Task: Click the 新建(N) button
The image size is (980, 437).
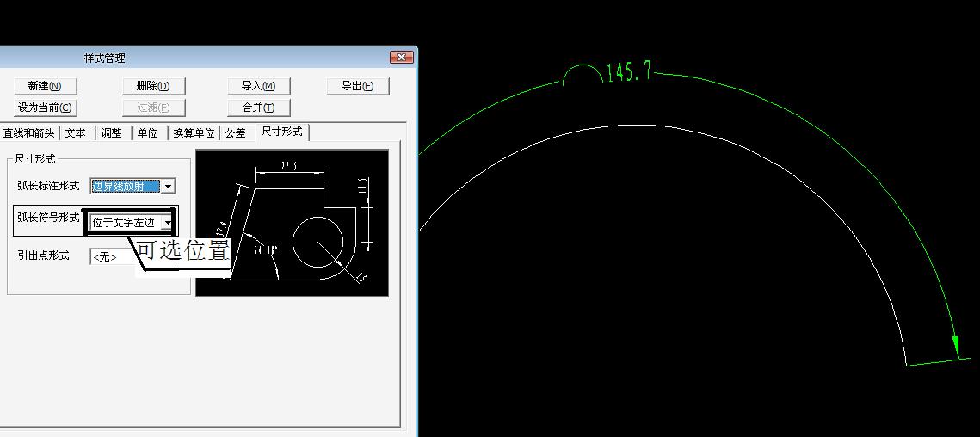Action: coord(45,86)
